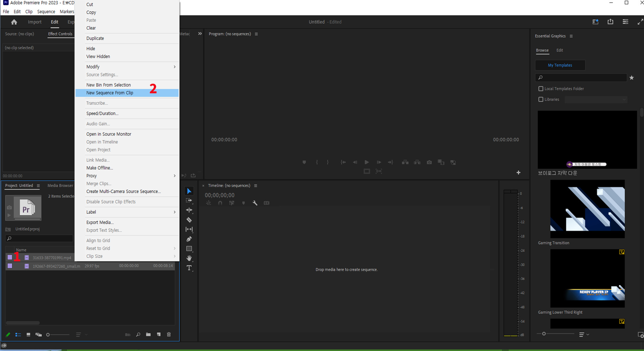This screenshot has width=644, height=351.
Task: Select the Ripple Edit tool
Action: click(189, 210)
